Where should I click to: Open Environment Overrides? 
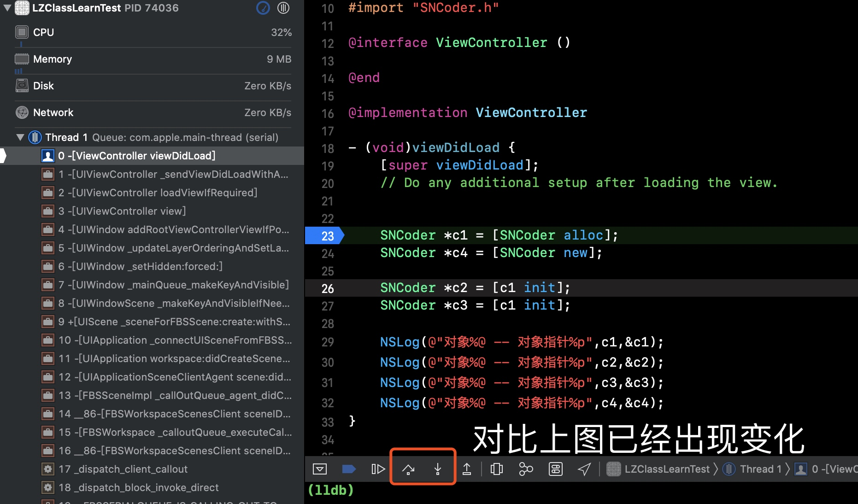coord(556,469)
